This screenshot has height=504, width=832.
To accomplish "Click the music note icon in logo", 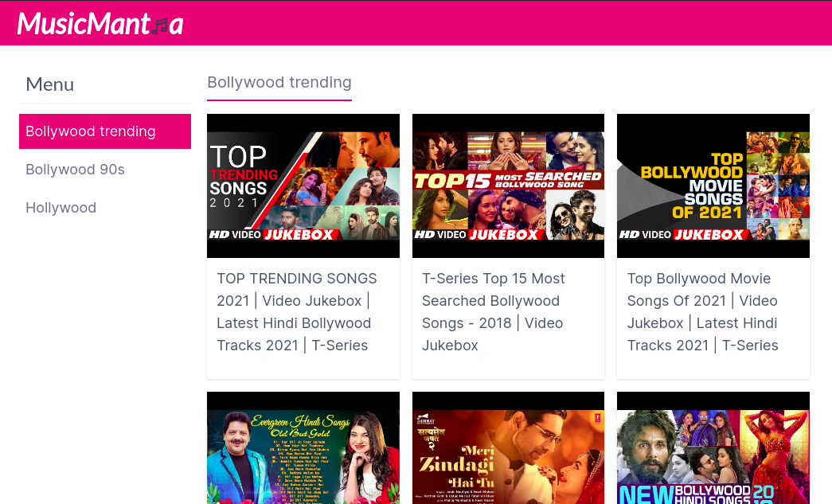I will 160,26.
